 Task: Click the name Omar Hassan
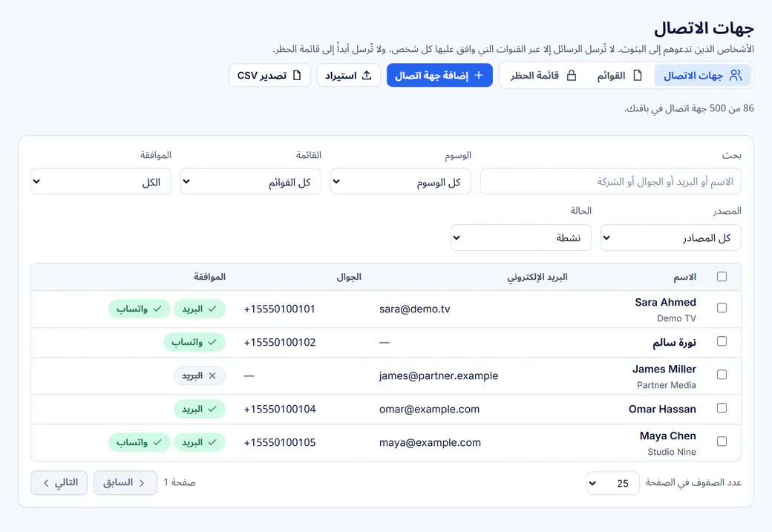pos(662,409)
